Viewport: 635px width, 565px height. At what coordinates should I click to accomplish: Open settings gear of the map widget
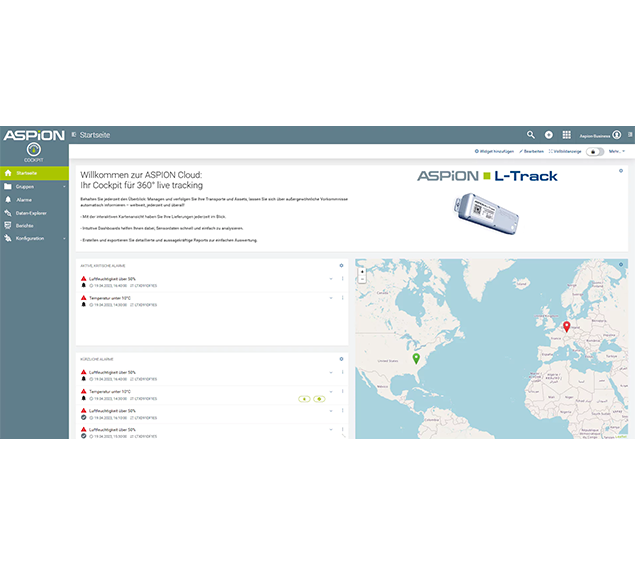(x=621, y=264)
